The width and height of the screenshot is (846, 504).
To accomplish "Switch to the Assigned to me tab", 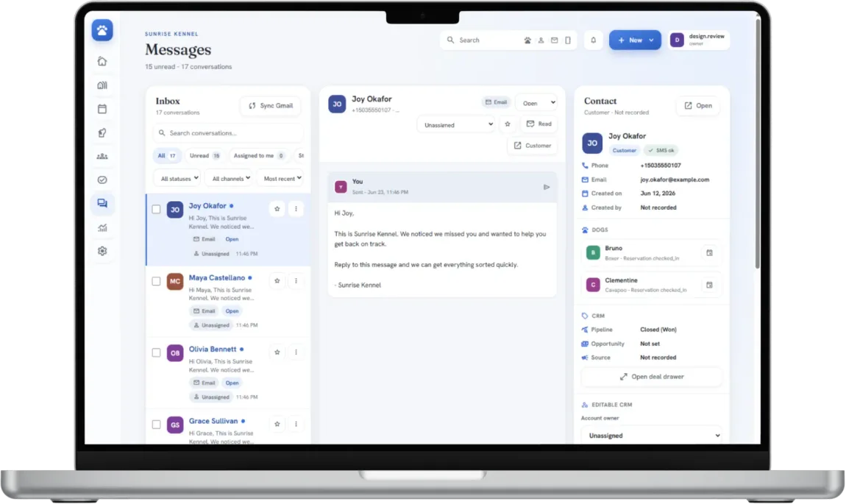I will [x=258, y=155].
